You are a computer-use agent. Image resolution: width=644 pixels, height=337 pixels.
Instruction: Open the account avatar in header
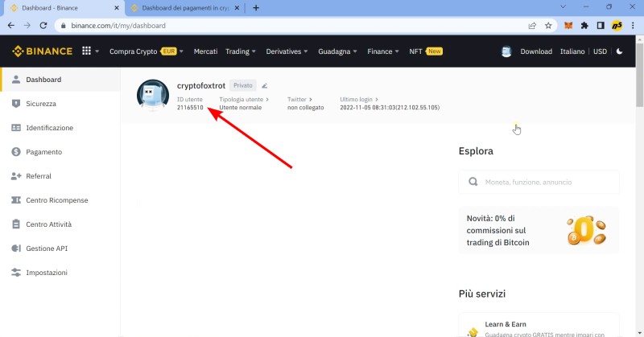(x=506, y=51)
